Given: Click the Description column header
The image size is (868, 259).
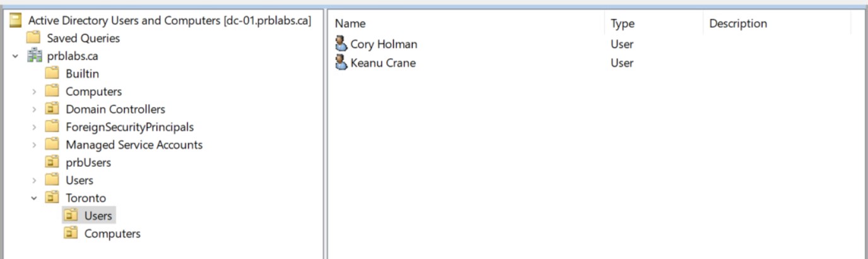Looking at the screenshot, I should [x=738, y=23].
